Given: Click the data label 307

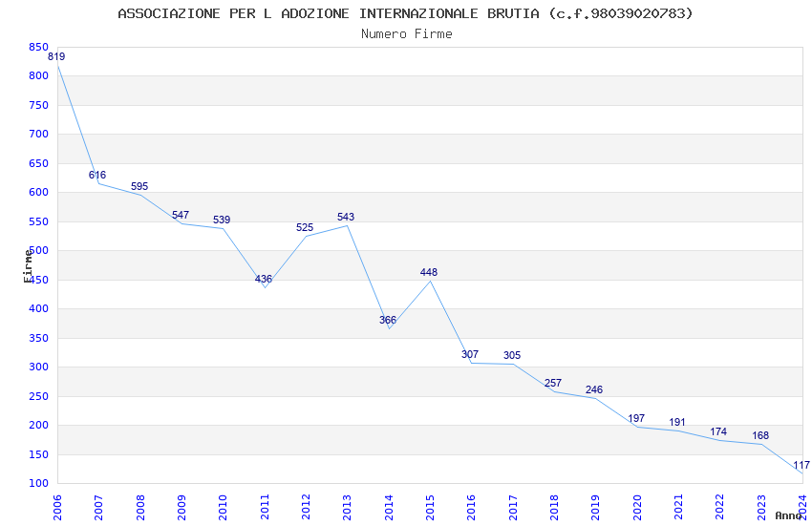Looking at the screenshot, I should [470, 354].
